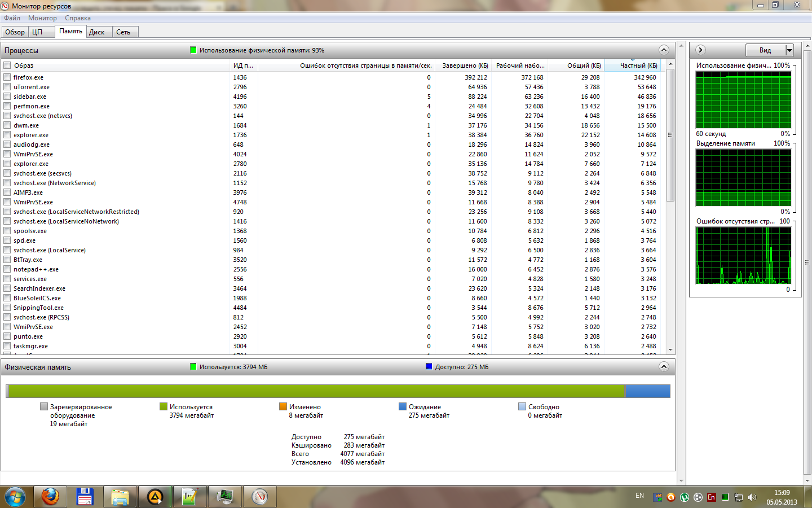This screenshot has width=812, height=508.
Task: Switch to Firefox from the taskbar
Action: point(50,497)
